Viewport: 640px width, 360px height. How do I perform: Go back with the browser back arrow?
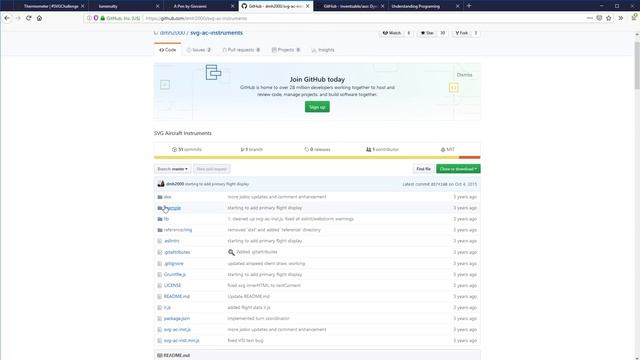tap(7, 18)
